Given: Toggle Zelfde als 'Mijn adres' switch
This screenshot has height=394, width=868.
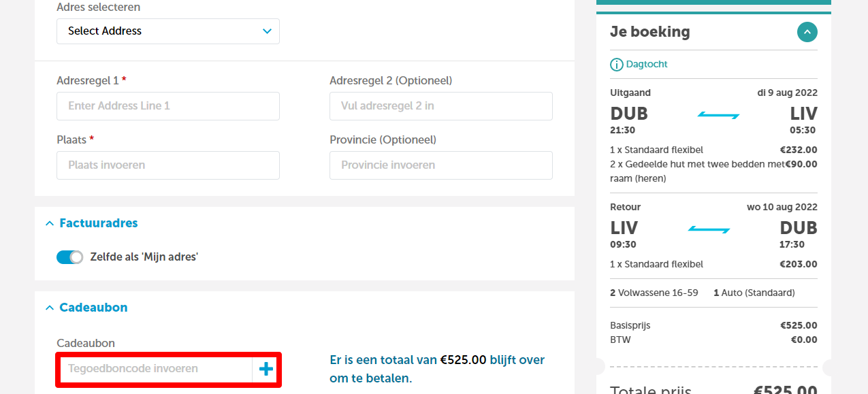Looking at the screenshot, I should point(69,257).
